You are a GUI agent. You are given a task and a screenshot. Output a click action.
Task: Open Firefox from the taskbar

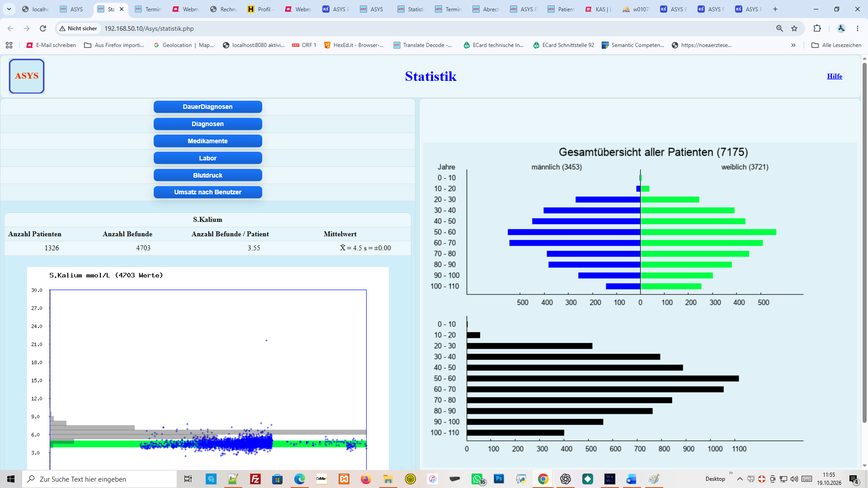pyautogui.click(x=366, y=479)
